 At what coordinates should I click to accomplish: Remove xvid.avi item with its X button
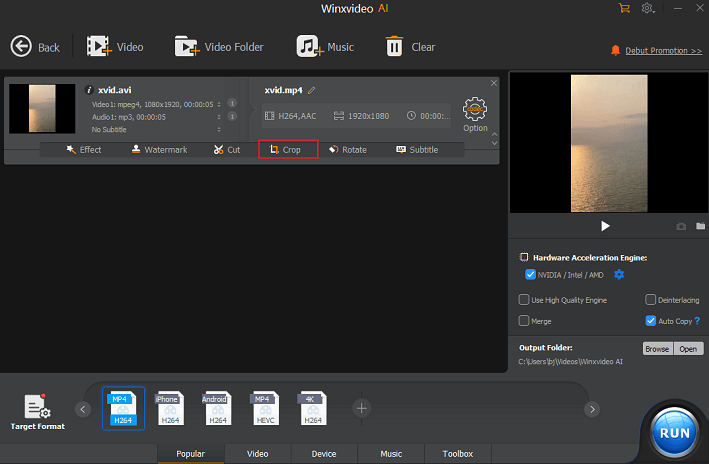(x=494, y=83)
